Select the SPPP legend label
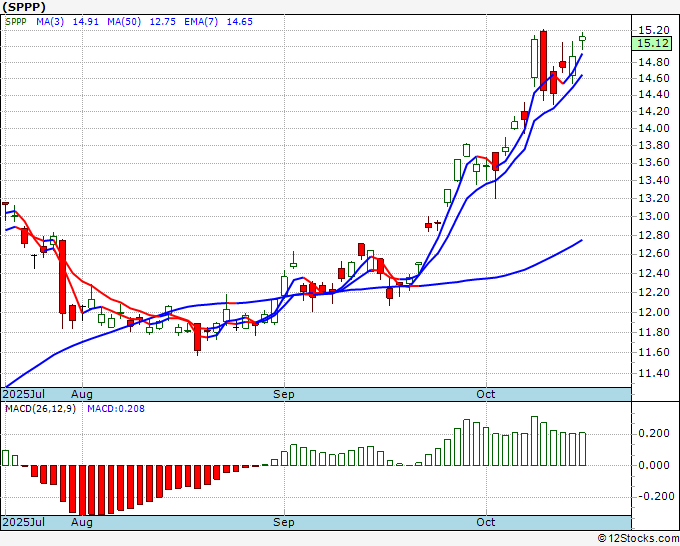Image resolution: width=680 pixels, height=546 pixels. coord(16,22)
